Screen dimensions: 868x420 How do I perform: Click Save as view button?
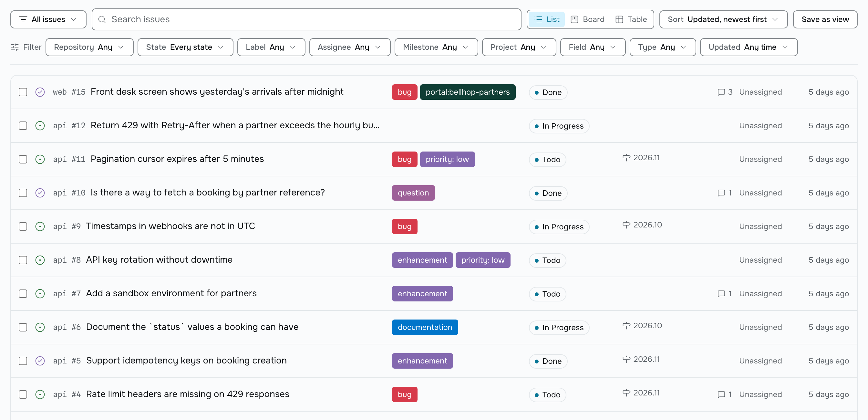tap(825, 20)
